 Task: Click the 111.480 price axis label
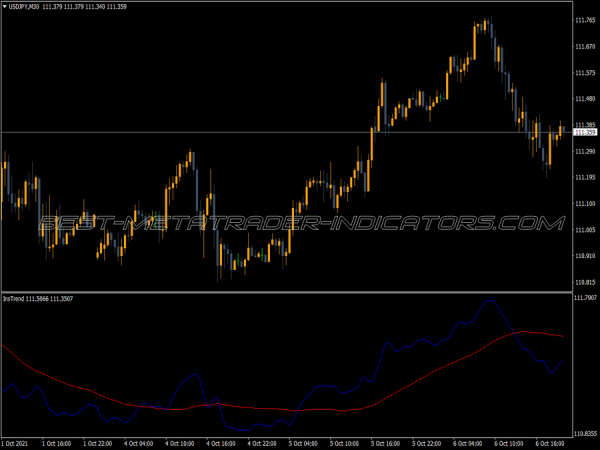click(585, 99)
